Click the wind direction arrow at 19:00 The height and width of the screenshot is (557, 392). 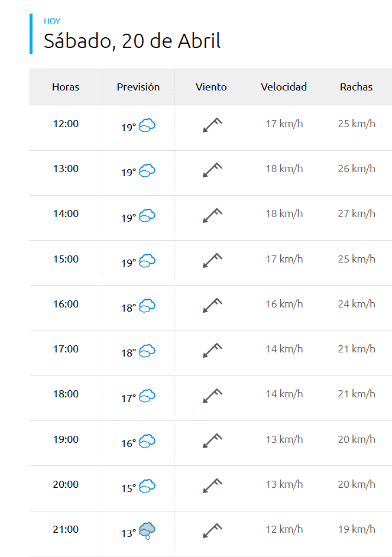pos(212,441)
